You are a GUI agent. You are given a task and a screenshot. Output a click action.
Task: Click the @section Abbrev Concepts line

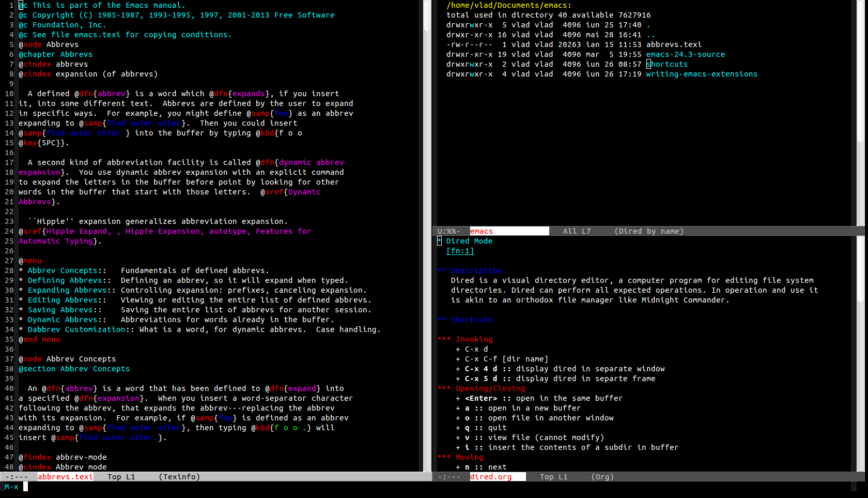click(x=74, y=369)
